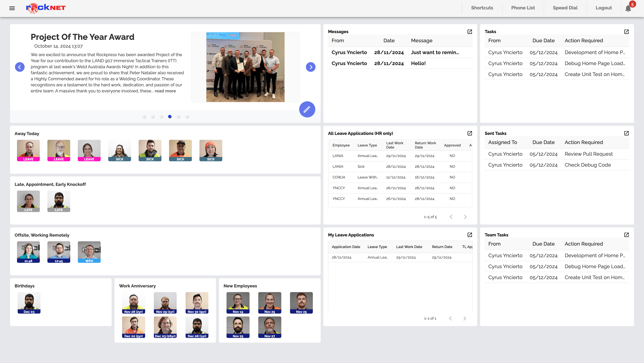
Task: Click first LEAVE employee photo
Action: (x=28, y=151)
